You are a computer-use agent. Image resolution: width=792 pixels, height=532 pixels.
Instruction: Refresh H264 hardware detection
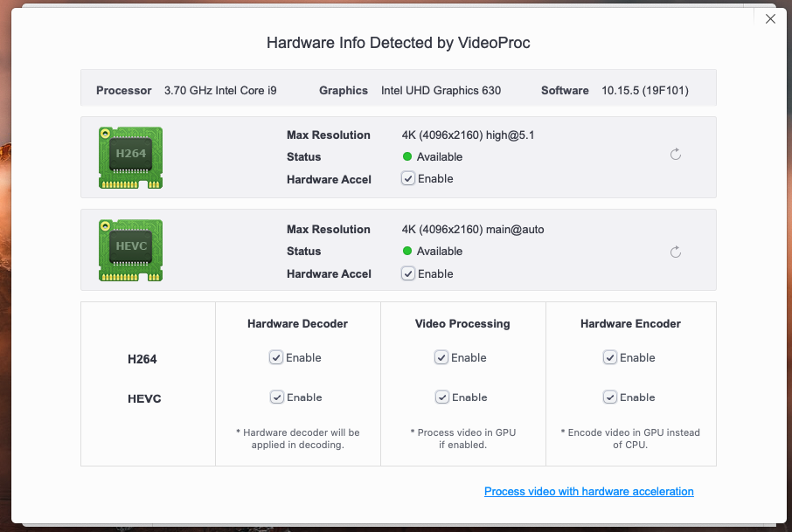click(x=676, y=155)
